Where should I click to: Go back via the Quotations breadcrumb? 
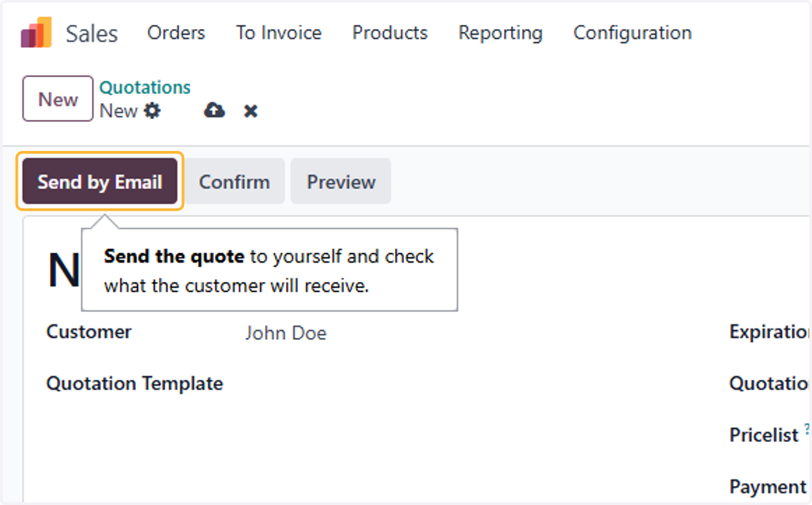(145, 87)
